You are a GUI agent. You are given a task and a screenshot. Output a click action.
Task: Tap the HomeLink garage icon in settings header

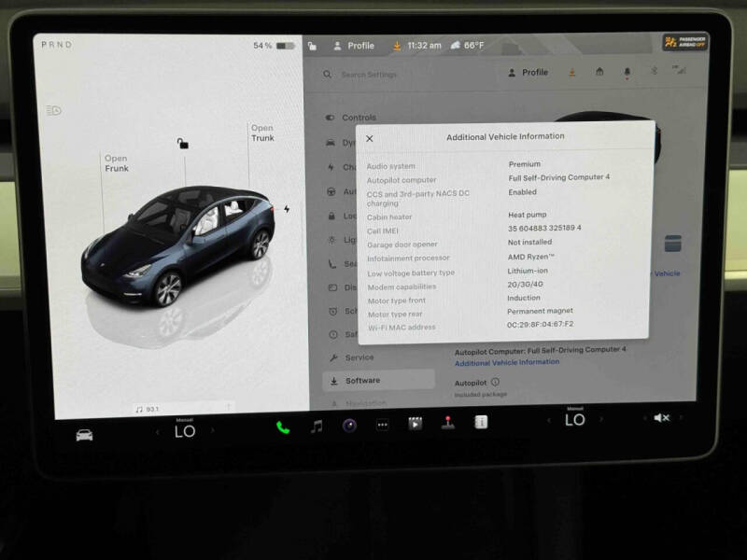tap(599, 72)
